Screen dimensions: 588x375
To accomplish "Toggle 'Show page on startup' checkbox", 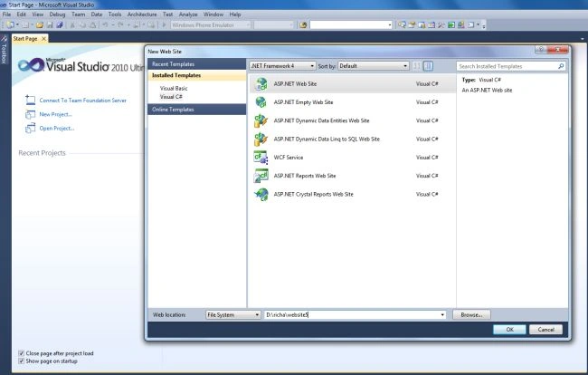I will [x=22, y=361].
